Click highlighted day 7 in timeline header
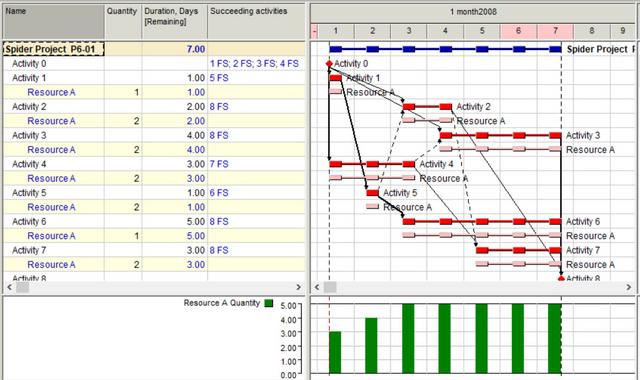 coord(555,31)
